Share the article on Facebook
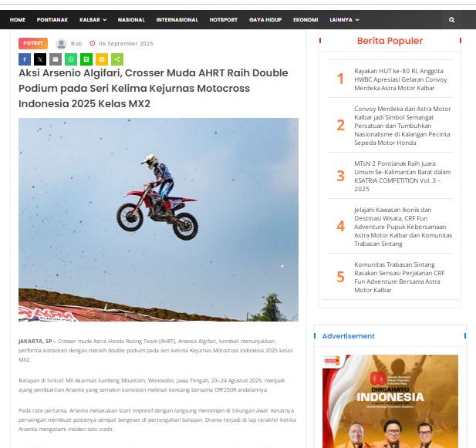This screenshot has width=476, height=448. (x=25, y=59)
